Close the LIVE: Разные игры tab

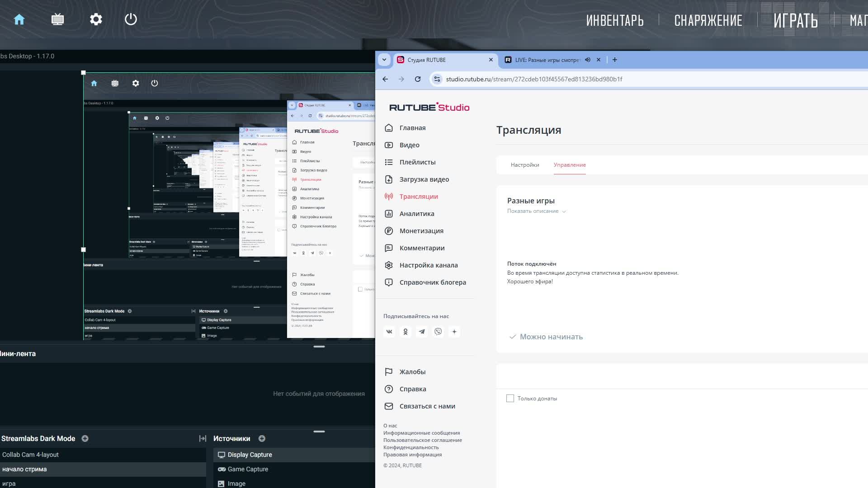599,60
